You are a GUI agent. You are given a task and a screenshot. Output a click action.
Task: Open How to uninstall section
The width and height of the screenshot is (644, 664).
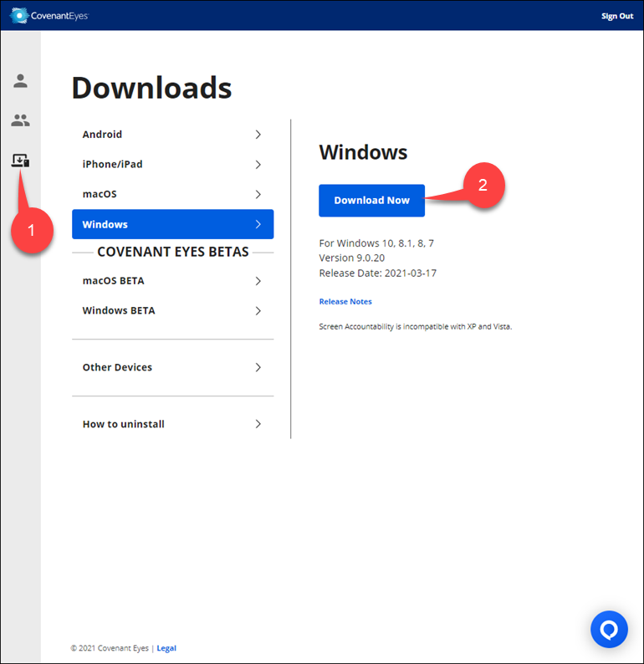tap(173, 424)
